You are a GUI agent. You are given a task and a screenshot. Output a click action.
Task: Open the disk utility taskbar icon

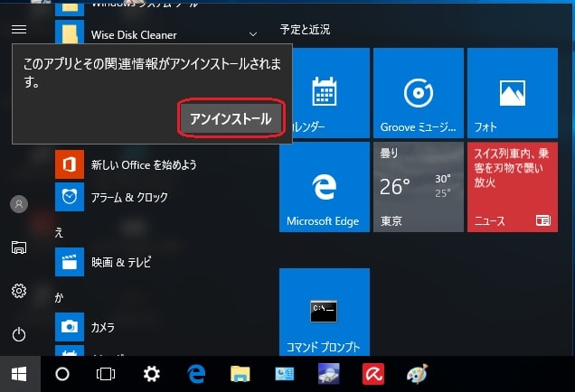tap(329, 374)
